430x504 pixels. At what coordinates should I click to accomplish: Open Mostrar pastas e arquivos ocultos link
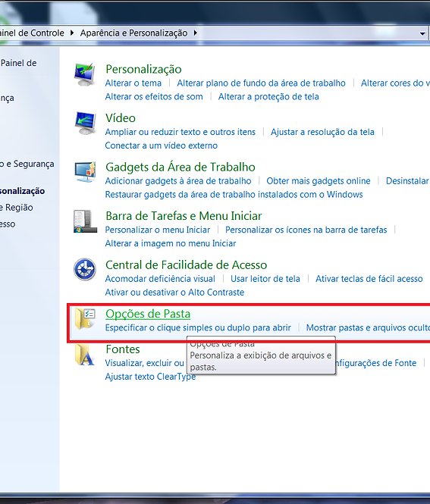point(368,327)
